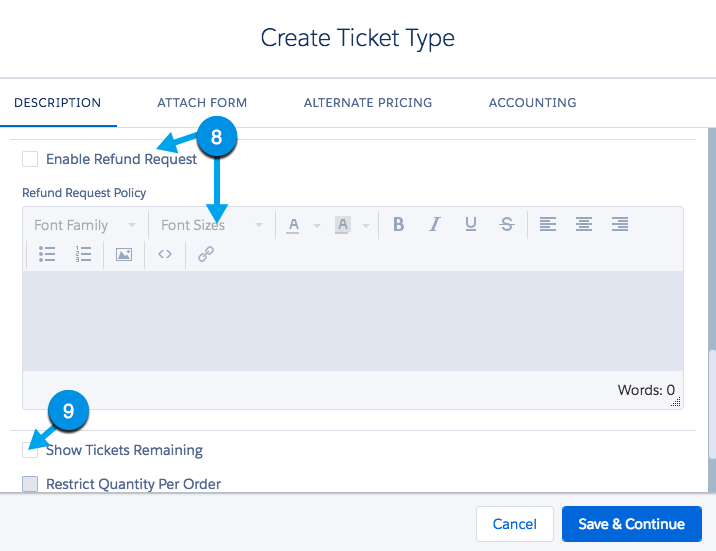
Task: Align text right
Action: coord(620,224)
